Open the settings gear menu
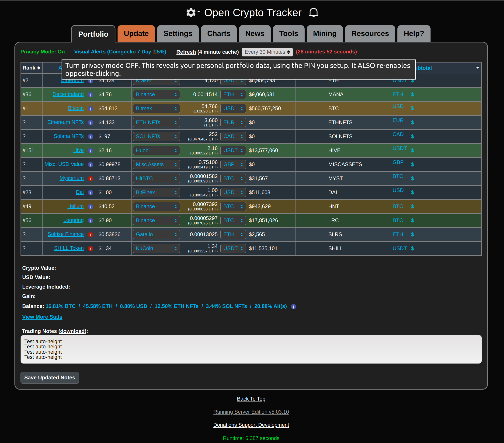This screenshot has height=443, width=504. [x=193, y=13]
